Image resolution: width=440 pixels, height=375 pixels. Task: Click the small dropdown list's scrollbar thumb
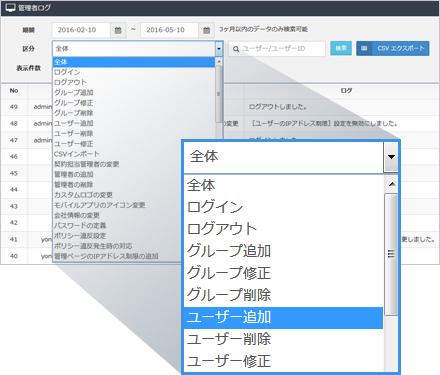point(219,94)
